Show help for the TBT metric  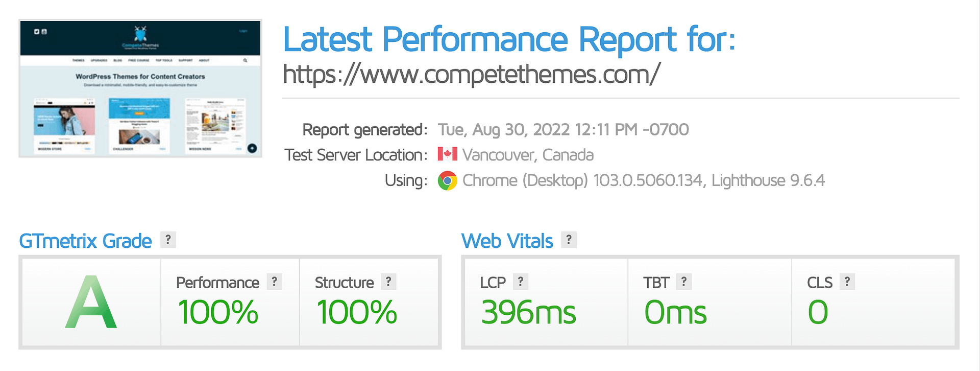[683, 282]
